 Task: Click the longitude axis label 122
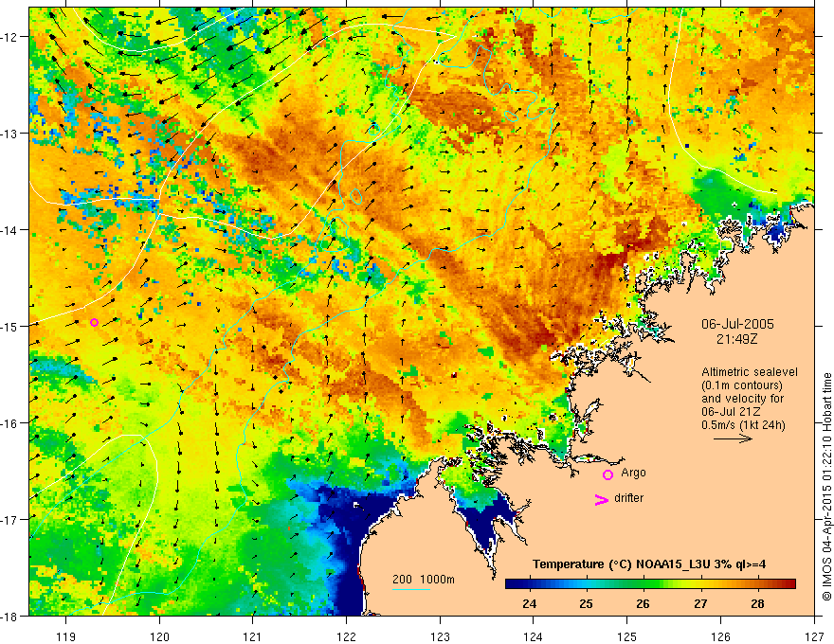coord(346,636)
